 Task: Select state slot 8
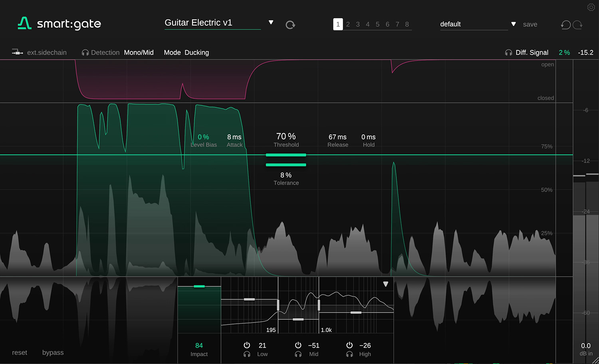pyautogui.click(x=407, y=24)
